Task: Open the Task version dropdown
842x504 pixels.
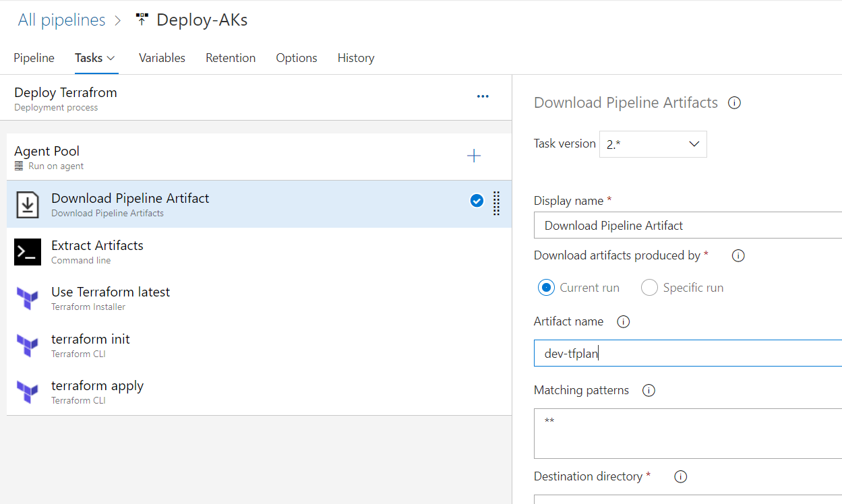Action: pos(653,144)
